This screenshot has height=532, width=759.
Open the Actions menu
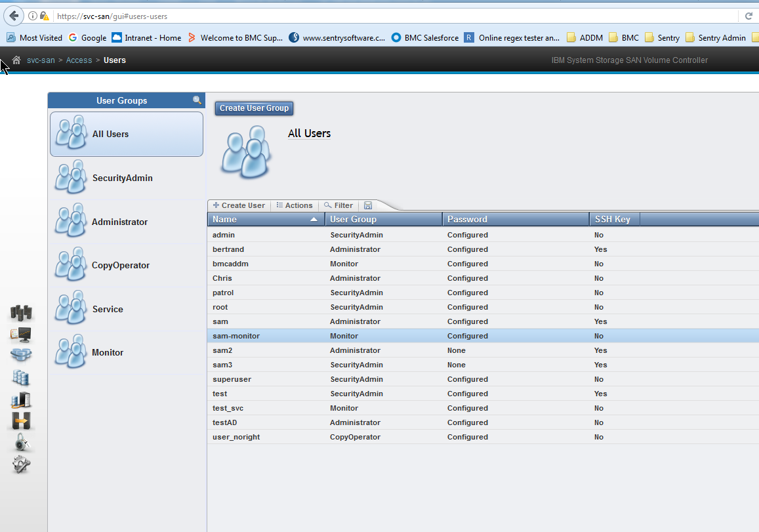(294, 205)
